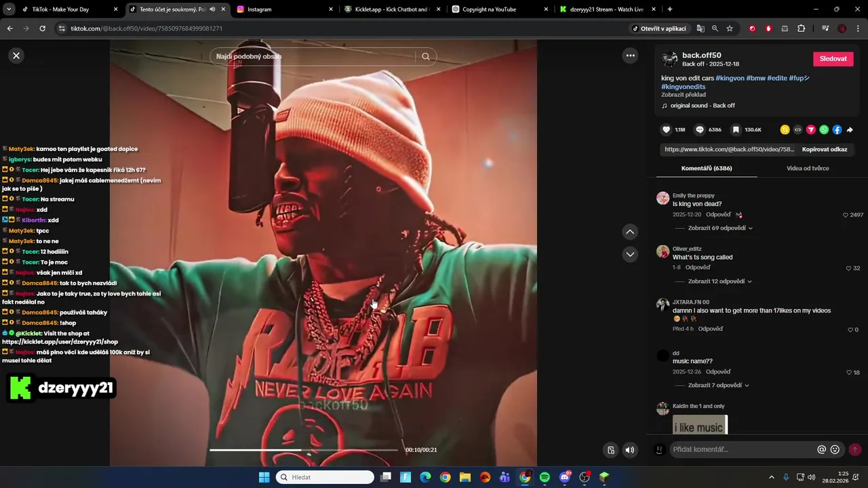Go to next video with down arrow
The height and width of the screenshot is (488, 868).
[630, 254]
